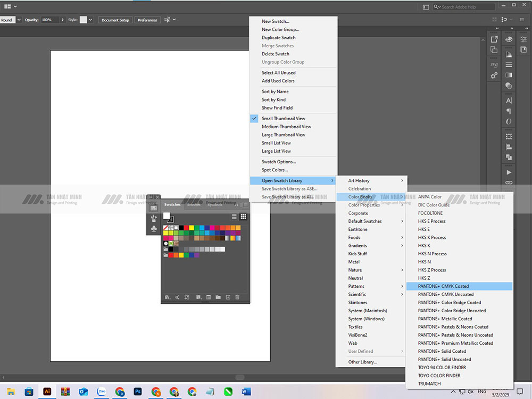Choose Large List View
Screen dimensions: 532x399
pyautogui.click(x=294, y=151)
